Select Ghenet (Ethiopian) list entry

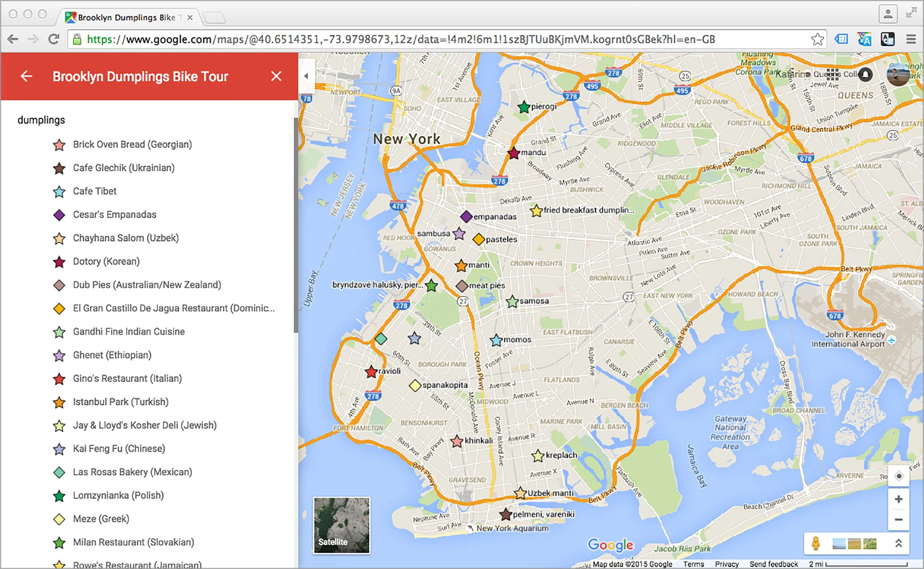112,355
